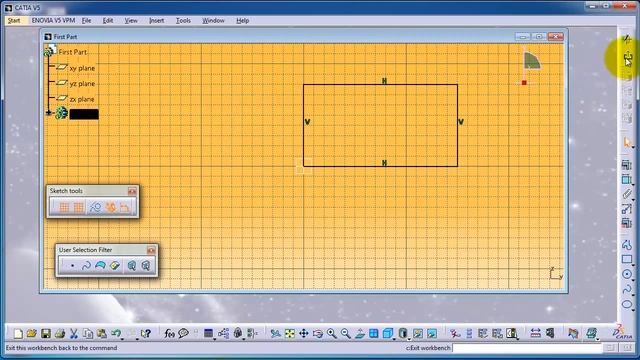
Task: Click the Copy icon
Action: (x=88, y=334)
